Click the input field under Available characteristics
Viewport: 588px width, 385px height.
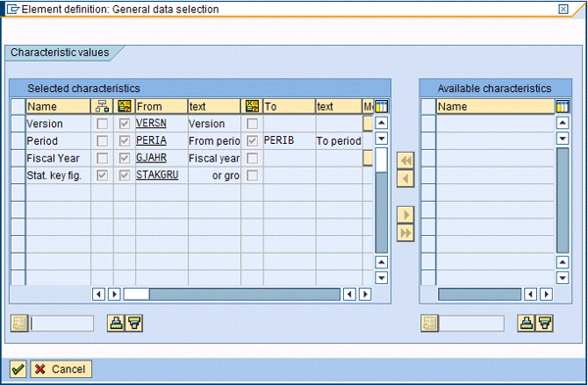[x=471, y=323]
